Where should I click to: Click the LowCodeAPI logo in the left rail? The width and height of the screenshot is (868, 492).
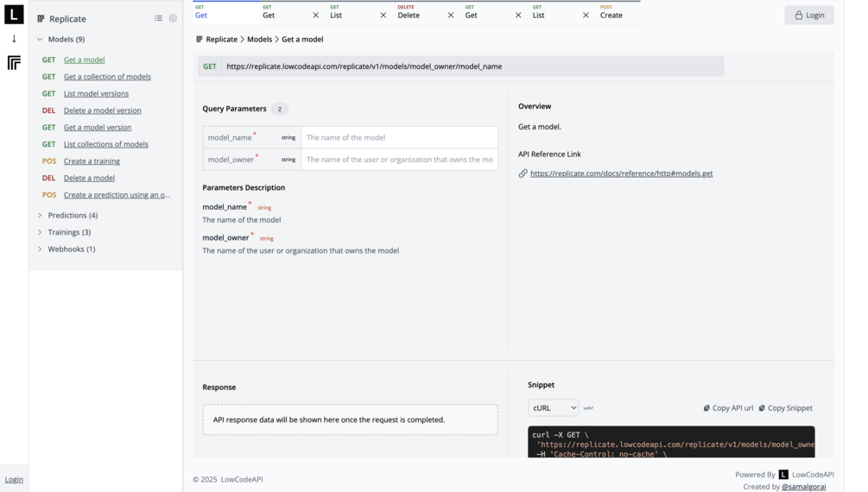tap(14, 14)
